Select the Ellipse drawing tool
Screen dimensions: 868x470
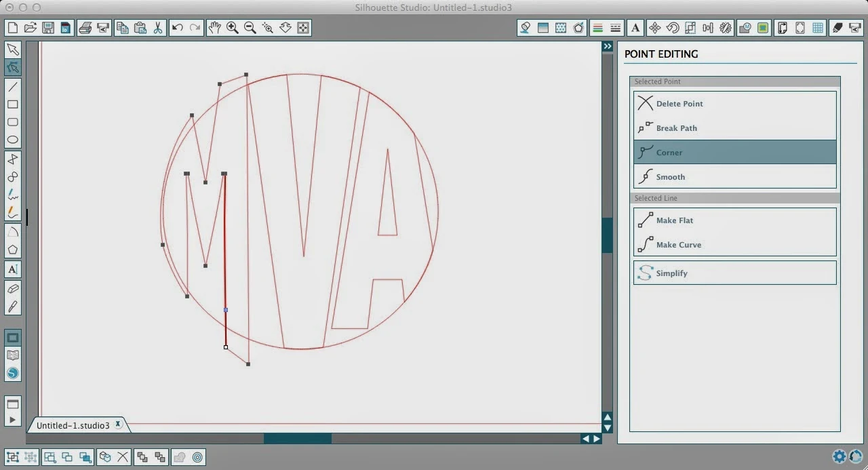pyautogui.click(x=12, y=139)
